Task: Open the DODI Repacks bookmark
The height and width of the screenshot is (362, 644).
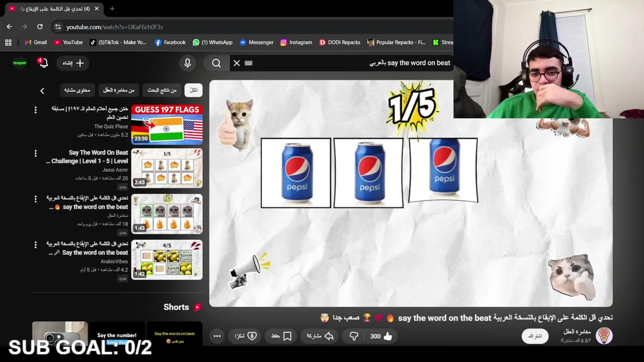Action: 340,42
